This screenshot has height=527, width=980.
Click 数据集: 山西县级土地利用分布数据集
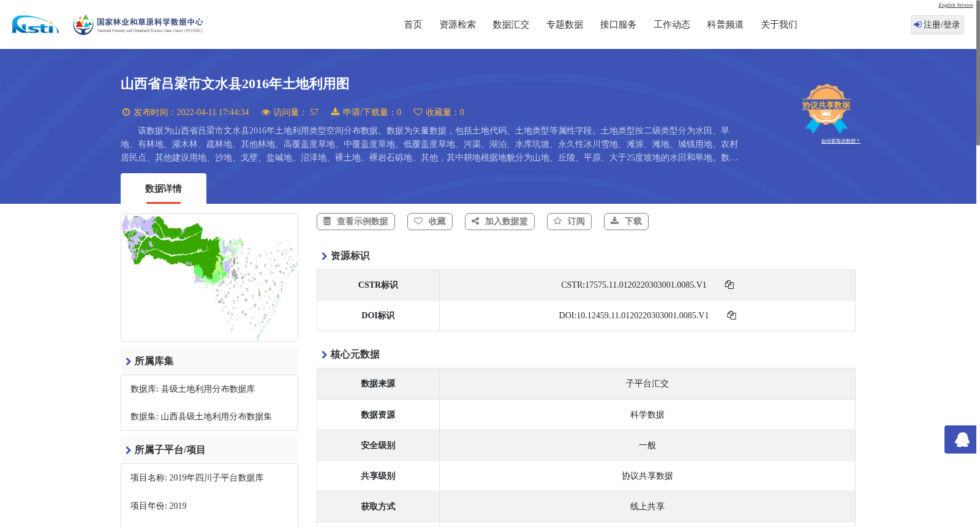pyautogui.click(x=201, y=417)
